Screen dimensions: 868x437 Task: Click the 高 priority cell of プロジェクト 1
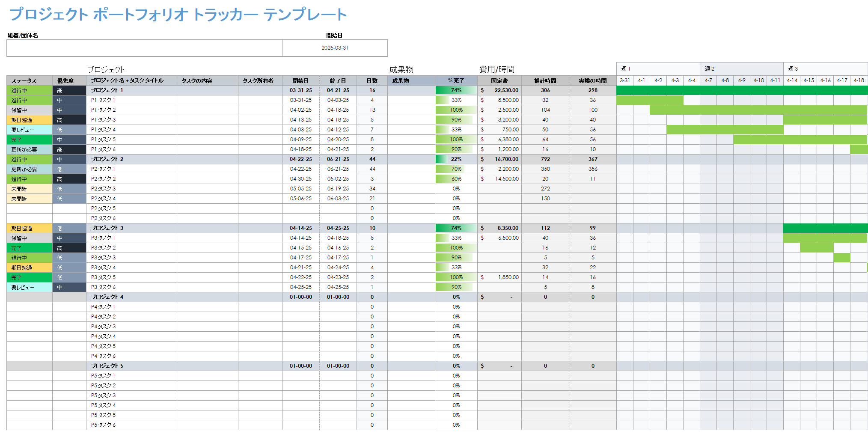[69, 90]
